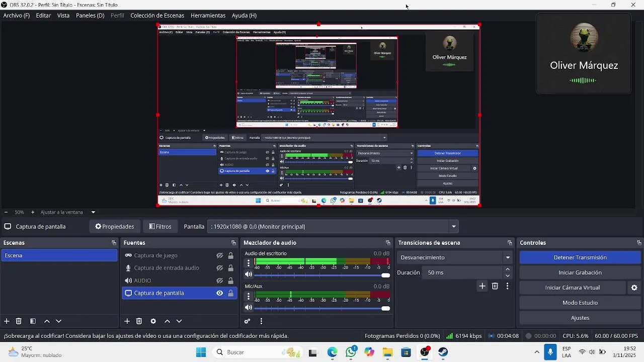The height and width of the screenshot is (362, 644).
Task: Click Iniciar Cámara Virtual button
Action: [x=573, y=288]
